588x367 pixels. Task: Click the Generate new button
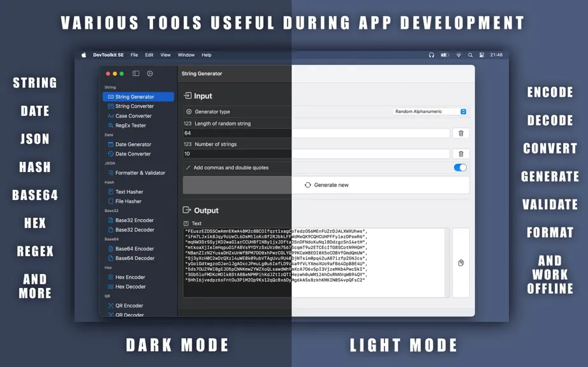(327, 185)
